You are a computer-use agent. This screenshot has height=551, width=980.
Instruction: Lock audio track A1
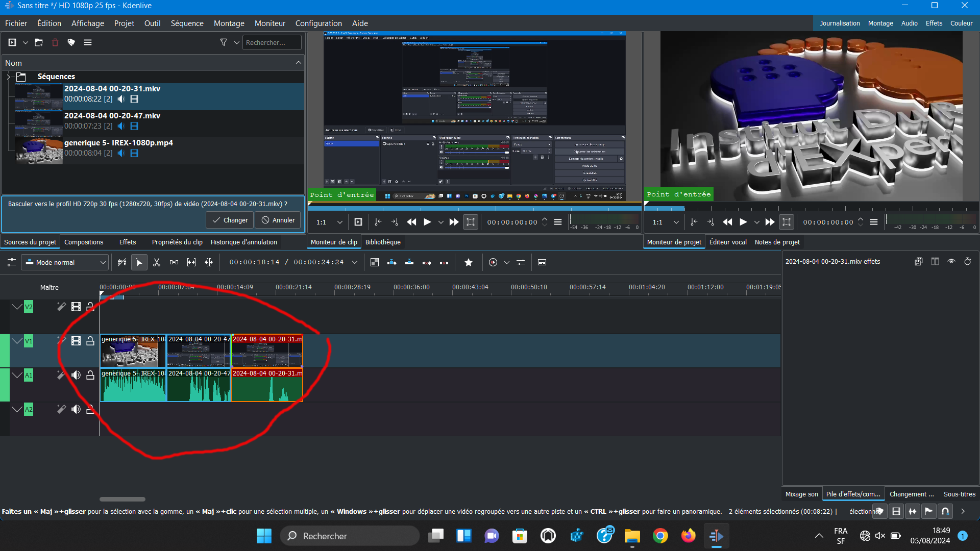[x=90, y=375]
